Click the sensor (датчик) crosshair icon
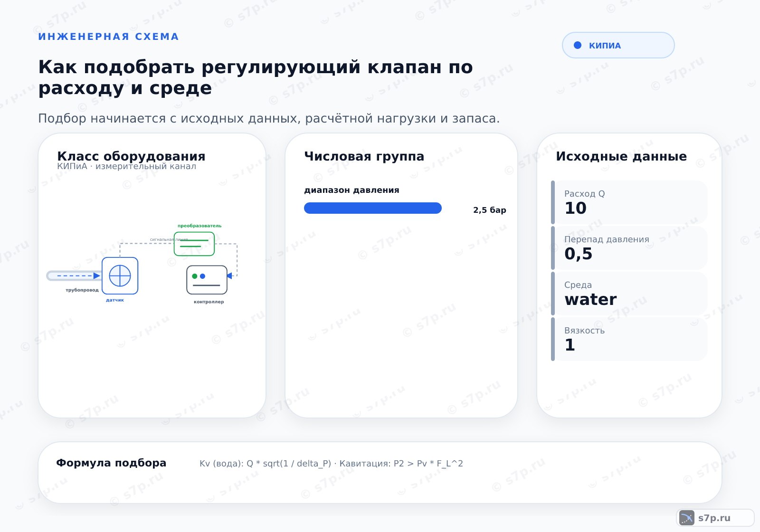The height and width of the screenshot is (532, 760). click(120, 276)
